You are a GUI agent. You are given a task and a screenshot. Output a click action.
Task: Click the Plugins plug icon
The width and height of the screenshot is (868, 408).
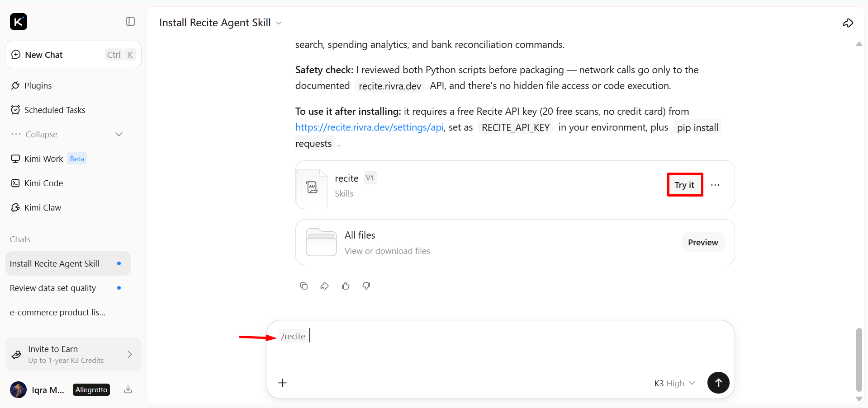15,85
